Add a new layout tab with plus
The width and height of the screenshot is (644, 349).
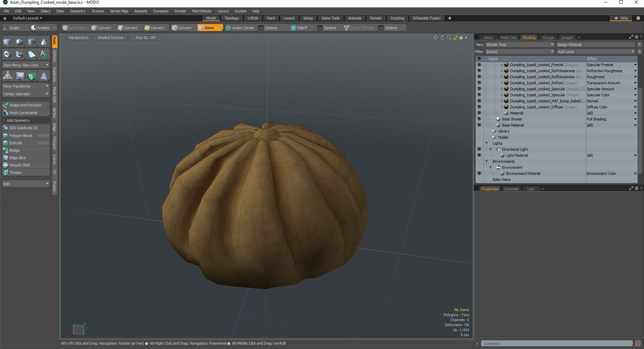(450, 18)
